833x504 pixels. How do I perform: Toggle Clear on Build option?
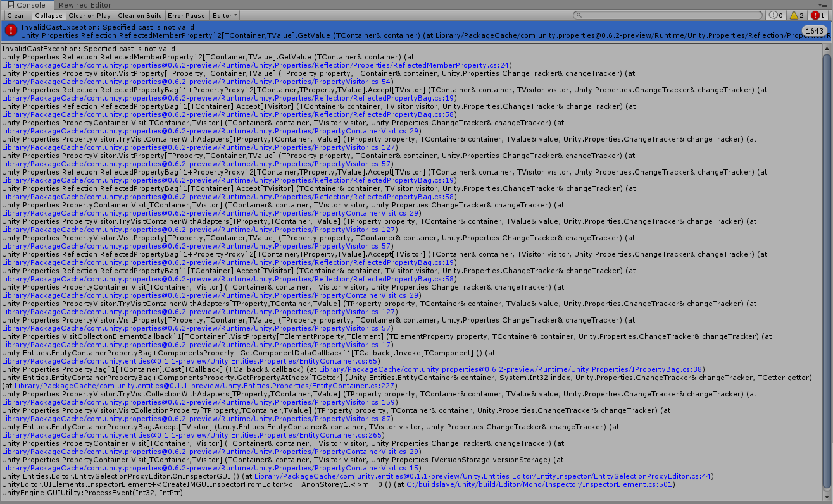[x=139, y=15]
